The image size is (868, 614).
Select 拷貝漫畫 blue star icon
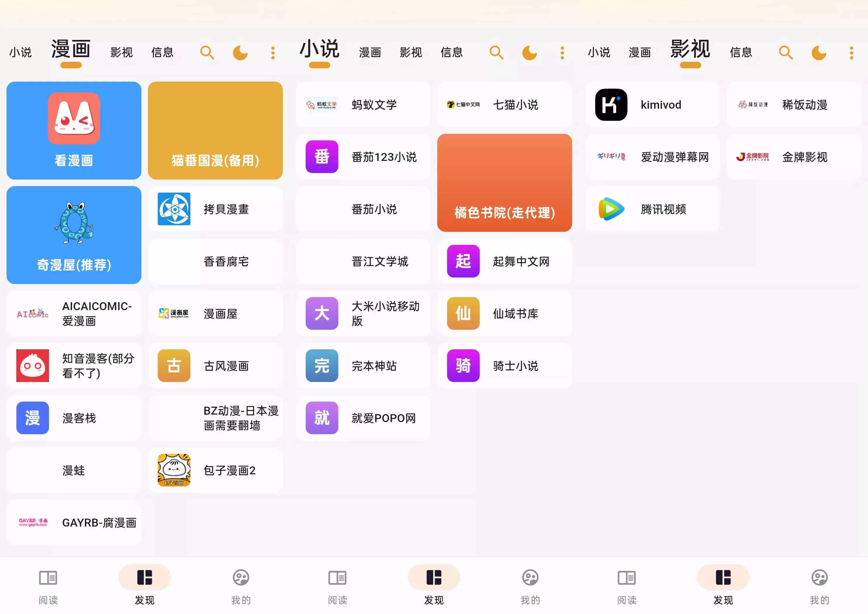click(174, 209)
